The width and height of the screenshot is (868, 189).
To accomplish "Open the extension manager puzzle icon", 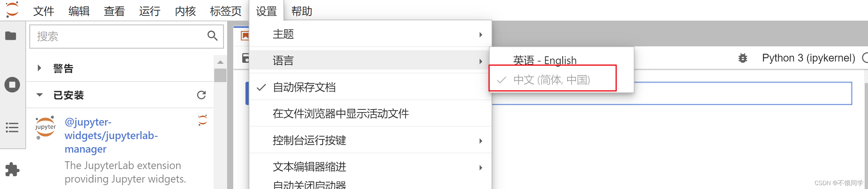I will tap(13, 169).
